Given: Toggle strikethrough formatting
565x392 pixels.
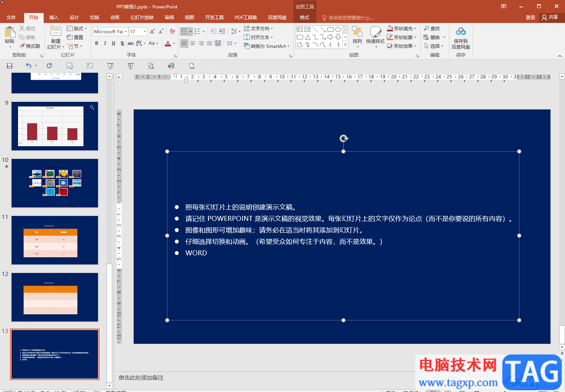Looking at the screenshot, I should pyautogui.click(x=131, y=43).
